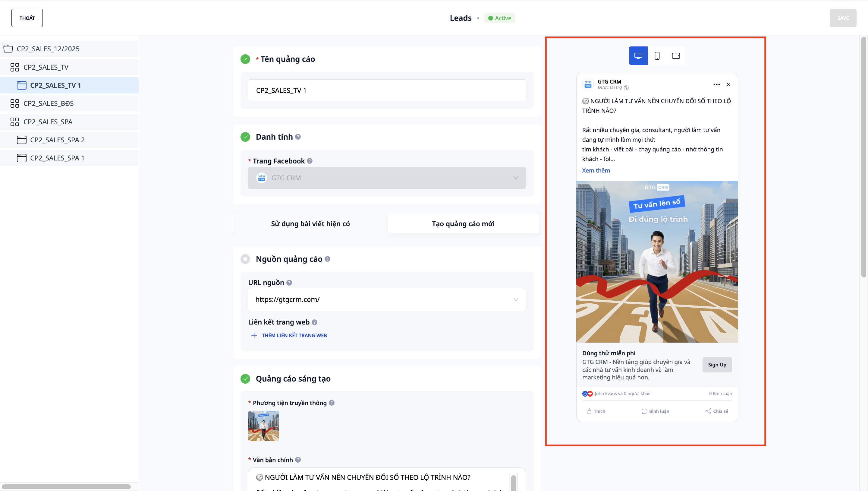Image resolution: width=868 pixels, height=491 pixels.
Task: Switch preview to desktop view icon
Action: (x=638, y=55)
